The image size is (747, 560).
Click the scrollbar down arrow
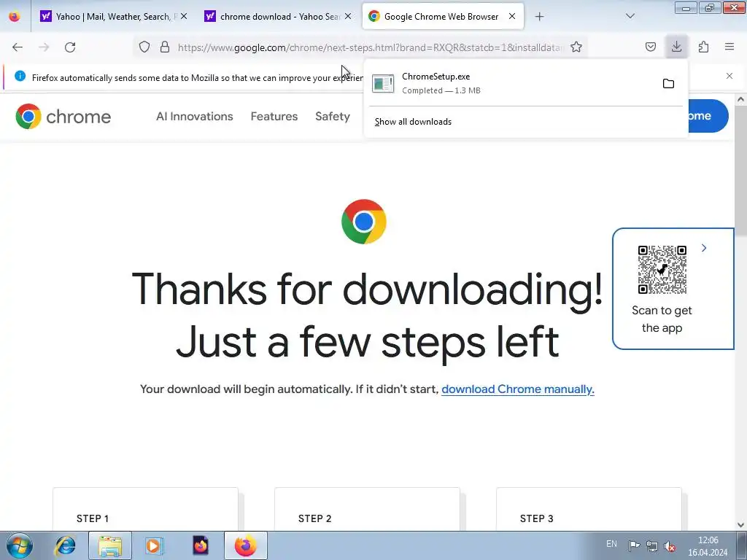pyautogui.click(x=741, y=525)
